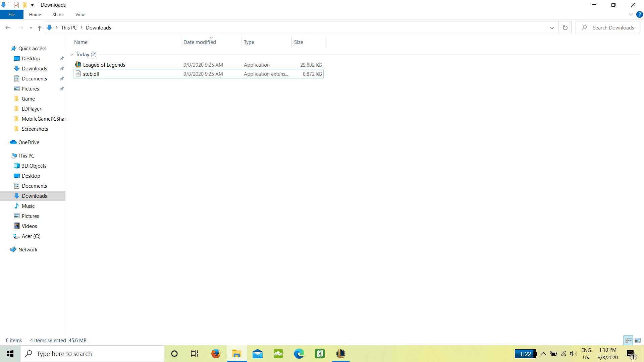The height and width of the screenshot is (362, 644).
Task: Launch Microsoft Edge from the taskbar
Action: point(299,354)
